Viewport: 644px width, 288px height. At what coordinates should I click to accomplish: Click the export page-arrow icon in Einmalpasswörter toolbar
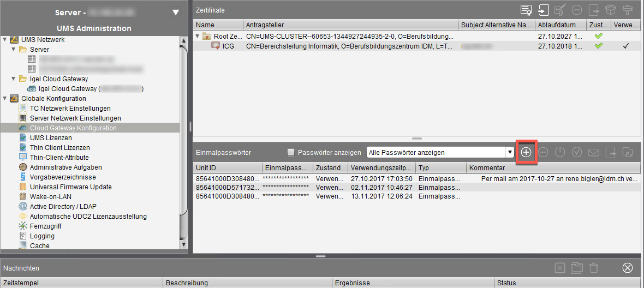pyautogui.click(x=611, y=152)
